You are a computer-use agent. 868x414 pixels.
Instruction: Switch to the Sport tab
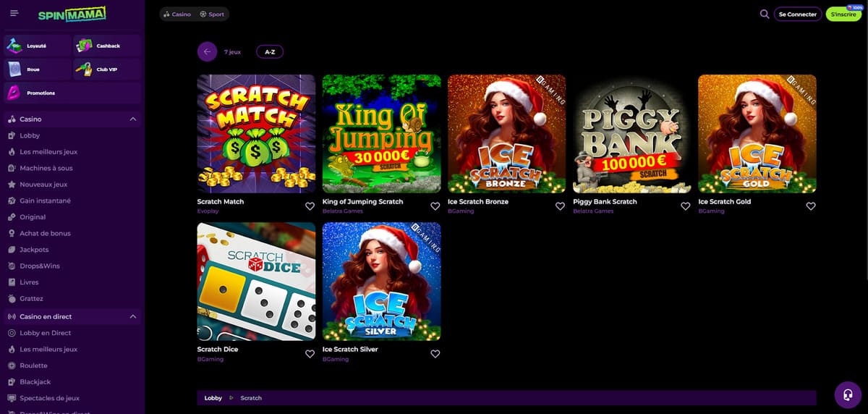pyautogui.click(x=212, y=14)
